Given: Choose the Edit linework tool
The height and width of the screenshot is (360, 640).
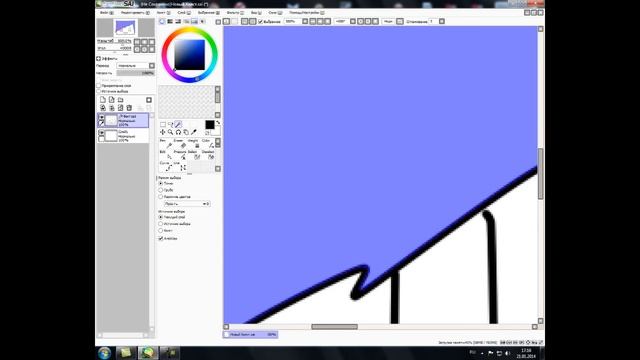Looking at the screenshot, I should pos(166,155).
